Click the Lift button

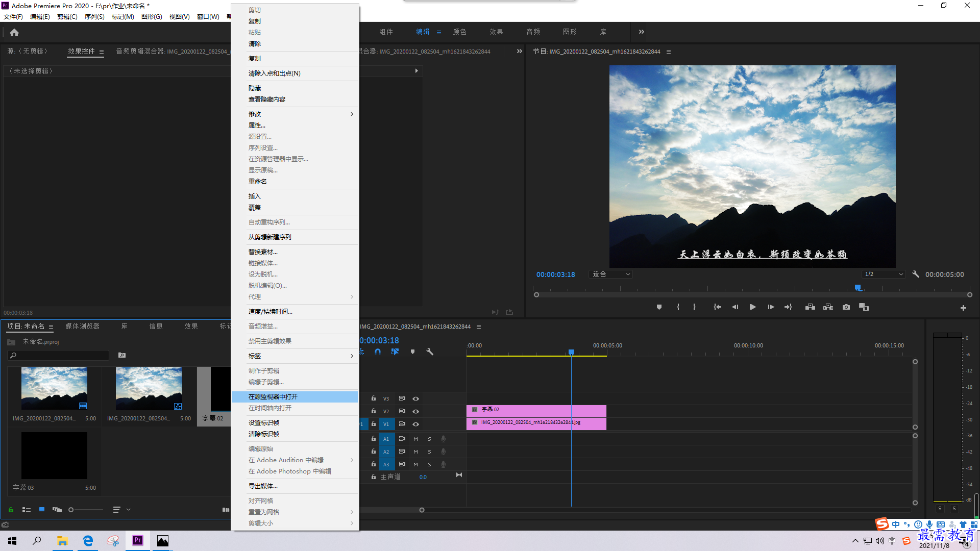(810, 307)
